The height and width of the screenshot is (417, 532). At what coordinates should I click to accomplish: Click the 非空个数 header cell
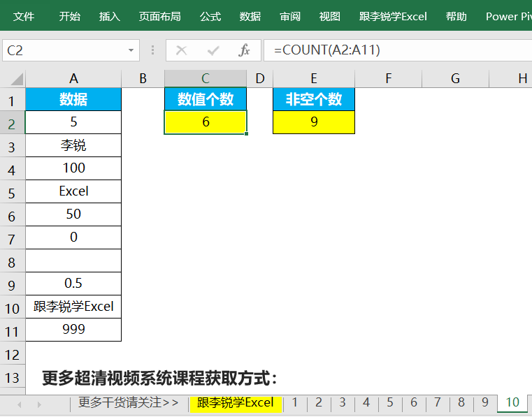click(314, 99)
